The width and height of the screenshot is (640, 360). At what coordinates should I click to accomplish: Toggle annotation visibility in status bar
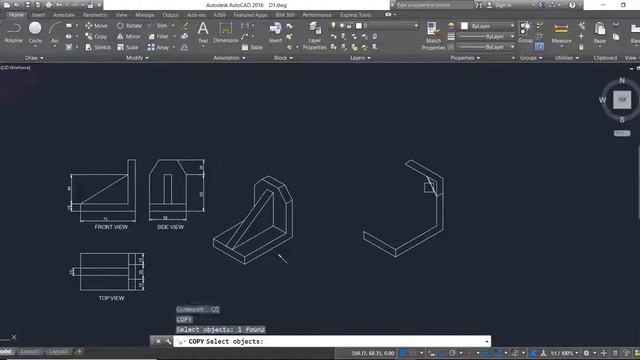[x=533, y=353]
